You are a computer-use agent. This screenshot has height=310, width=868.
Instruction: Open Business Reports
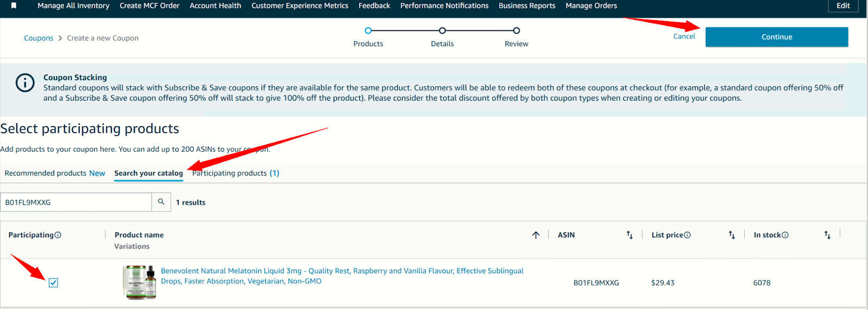point(527,6)
